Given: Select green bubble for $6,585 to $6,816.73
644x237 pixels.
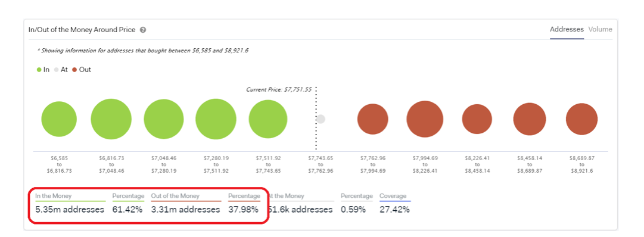Looking at the screenshot, I should [59, 120].
